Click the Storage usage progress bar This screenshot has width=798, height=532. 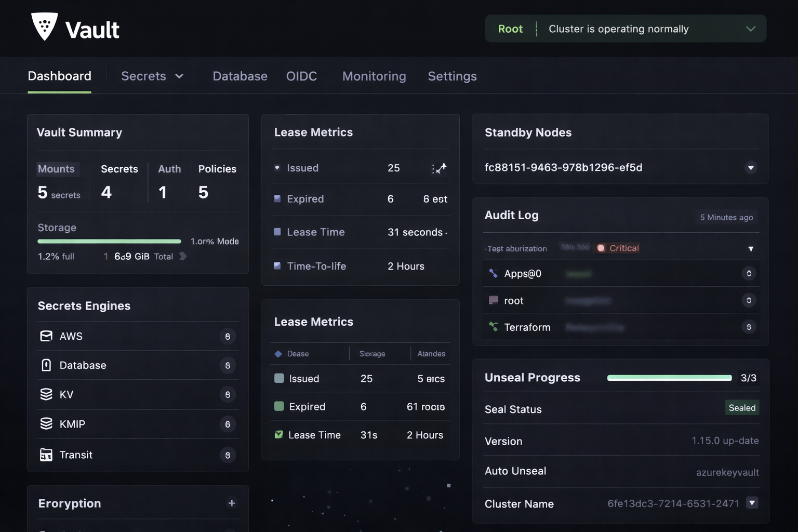109,241
